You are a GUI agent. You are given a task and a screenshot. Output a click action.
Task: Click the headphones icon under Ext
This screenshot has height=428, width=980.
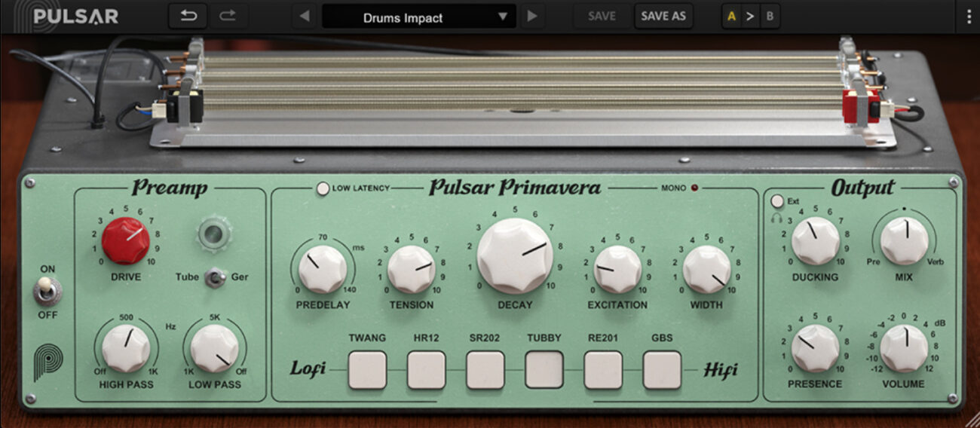pyautogui.click(x=776, y=217)
